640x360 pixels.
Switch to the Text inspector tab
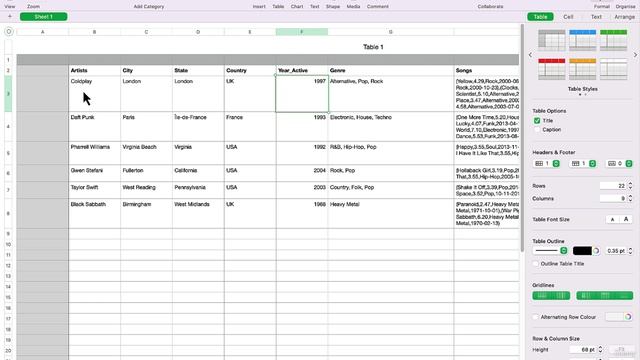click(x=596, y=17)
